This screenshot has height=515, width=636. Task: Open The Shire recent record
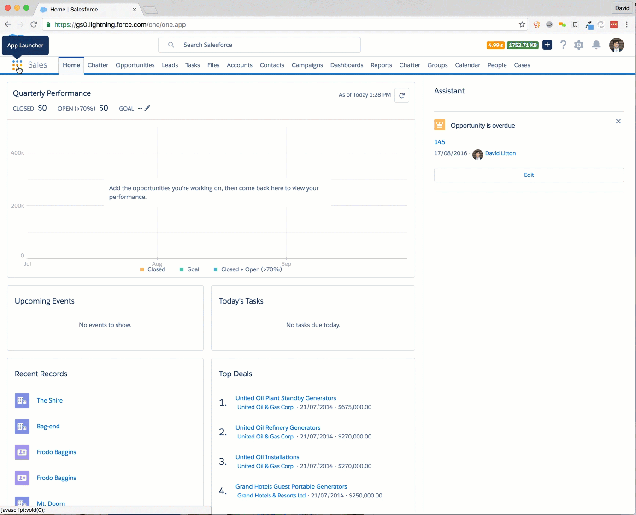(x=50, y=400)
